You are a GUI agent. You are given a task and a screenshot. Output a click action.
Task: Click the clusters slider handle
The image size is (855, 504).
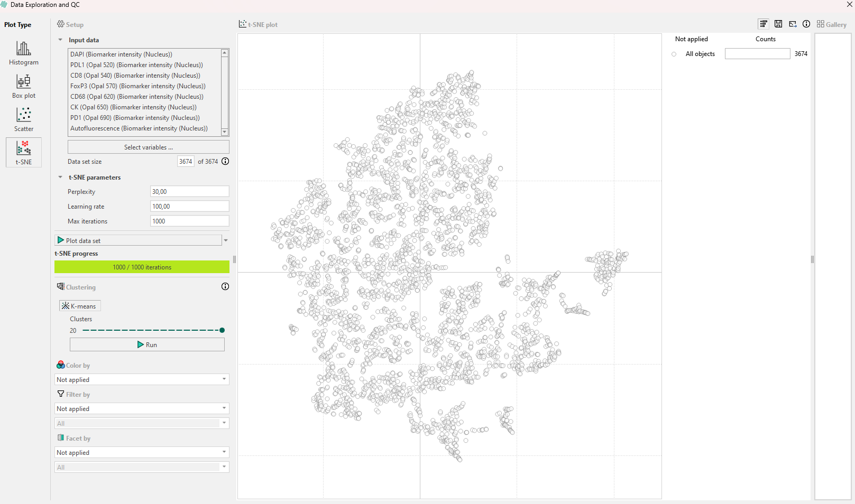point(222,330)
